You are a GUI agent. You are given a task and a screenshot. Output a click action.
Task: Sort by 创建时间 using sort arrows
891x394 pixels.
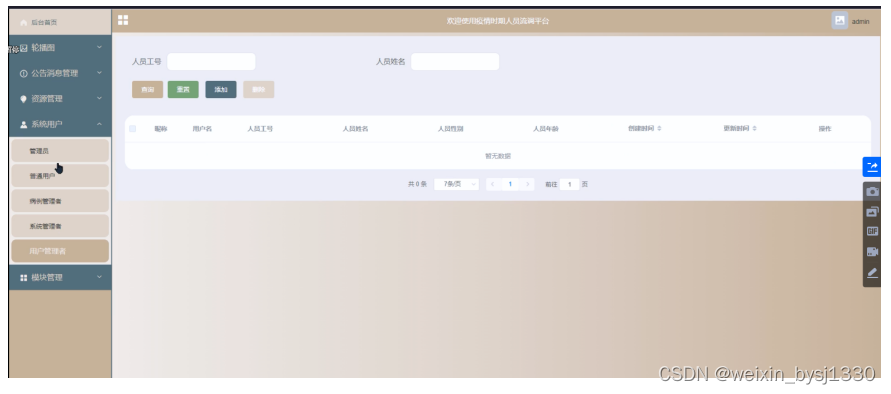pos(660,129)
